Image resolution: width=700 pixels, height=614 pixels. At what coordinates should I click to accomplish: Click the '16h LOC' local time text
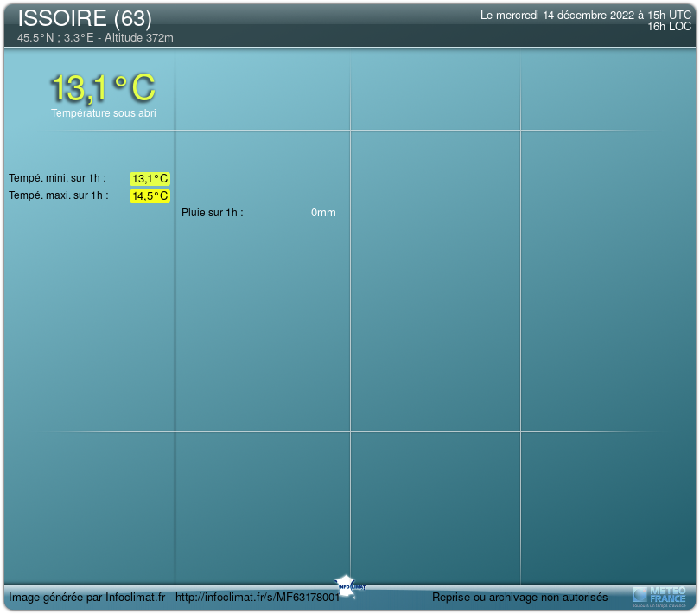pos(669,27)
